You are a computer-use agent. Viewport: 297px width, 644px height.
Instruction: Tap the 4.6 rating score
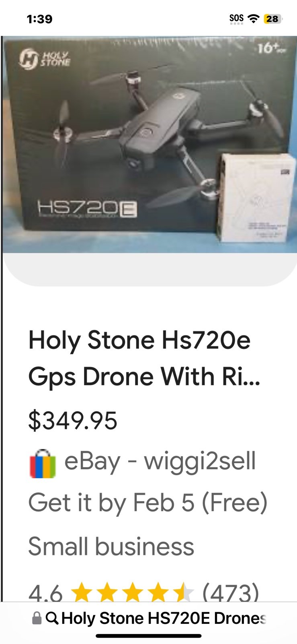pos(45,593)
